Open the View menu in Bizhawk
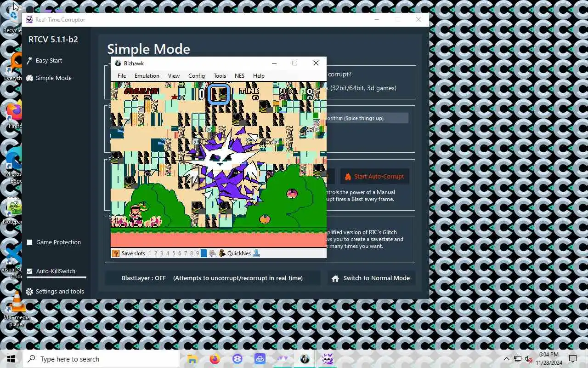This screenshot has width=588, height=368. (x=174, y=76)
